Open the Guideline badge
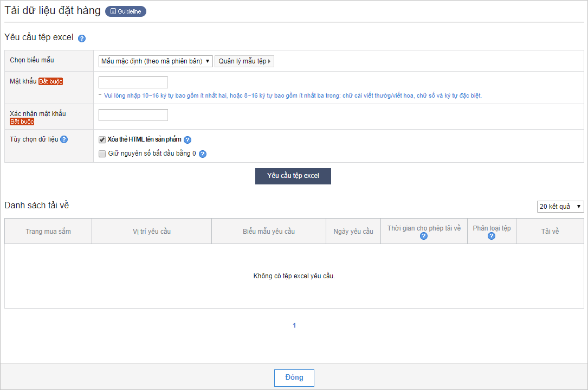The height and width of the screenshot is (390, 588). pos(126,11)
